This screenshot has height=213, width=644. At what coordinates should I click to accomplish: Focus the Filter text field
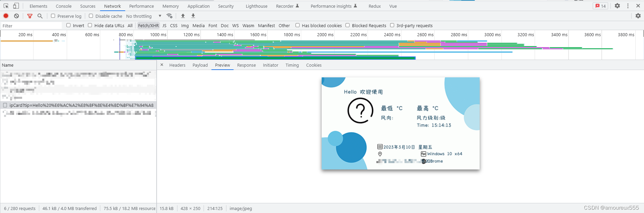31,26
